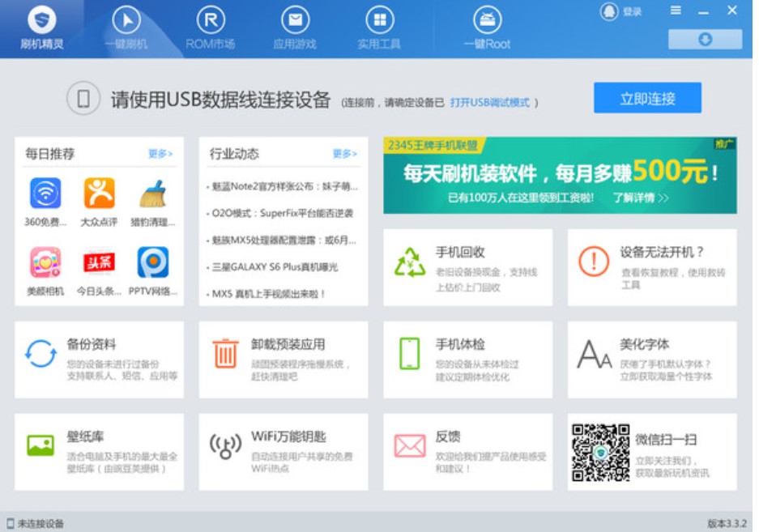The width and height of the screenshot is (759, 532).
Task: Read the O2O模式 SuperFix news item
Action: coord(282,213)
